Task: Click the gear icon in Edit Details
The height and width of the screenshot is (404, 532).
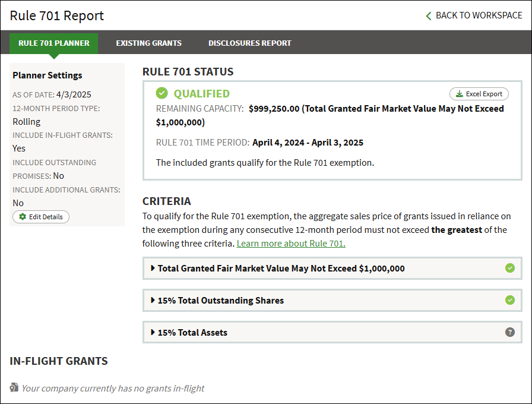Action: tap(23, 217)
